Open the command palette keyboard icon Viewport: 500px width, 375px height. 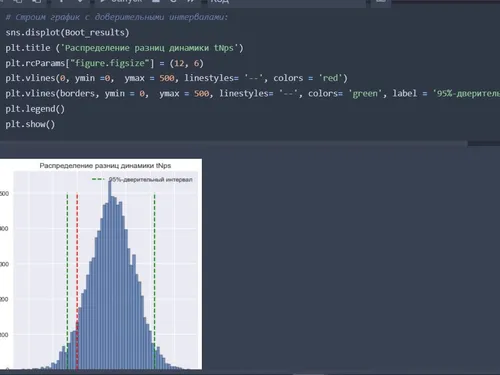381,1
